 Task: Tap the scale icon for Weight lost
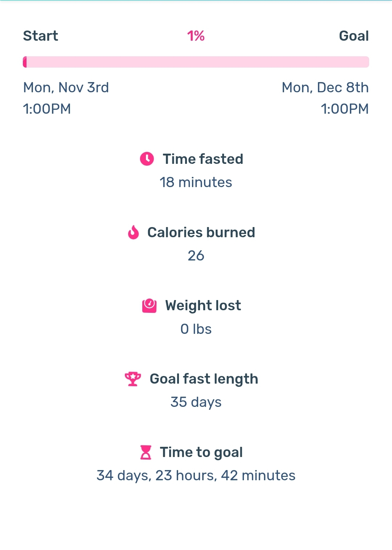coord(149,306)
